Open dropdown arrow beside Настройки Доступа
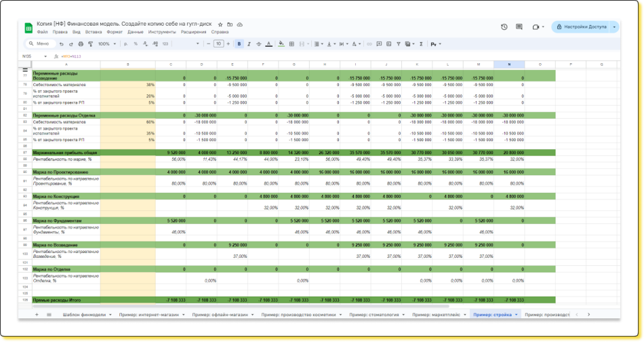Image resolution: width=644 pixels, height=342 pixels. coord(614,27)
